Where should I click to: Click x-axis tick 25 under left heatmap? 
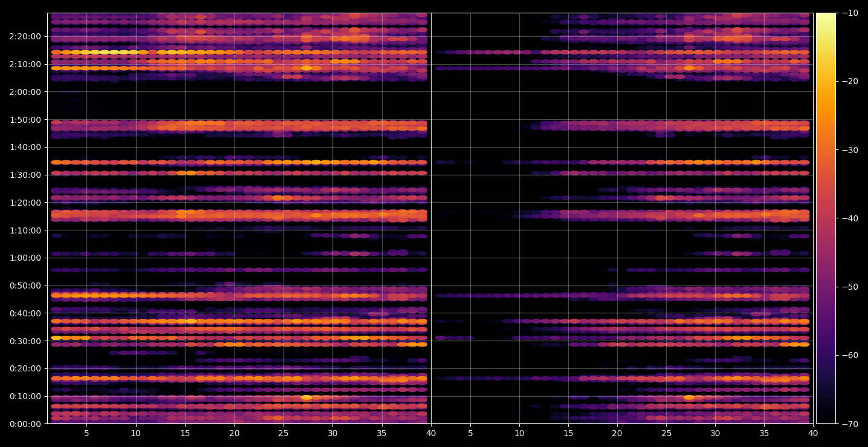pos(283,433)
